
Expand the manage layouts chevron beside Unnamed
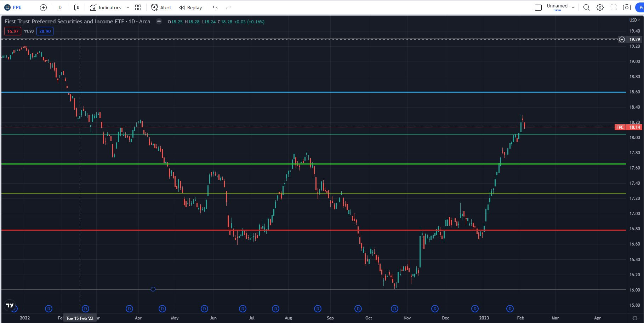[573, 7]
